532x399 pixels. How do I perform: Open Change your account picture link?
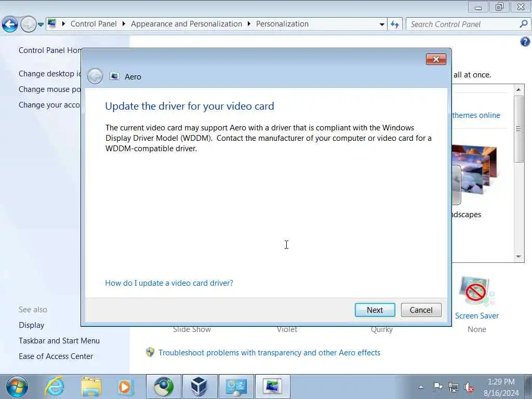(50, 105)
